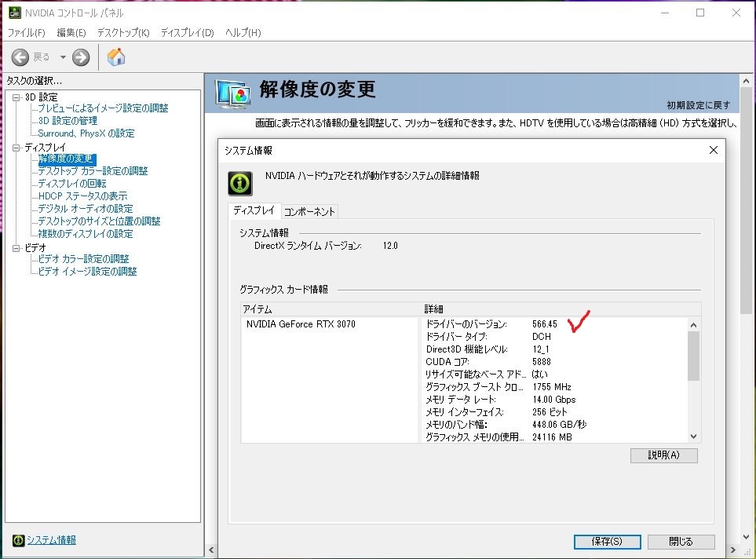756x559 pixels.
Task: Select 複数のディスプレイの設定
Action: click(86, 233)
